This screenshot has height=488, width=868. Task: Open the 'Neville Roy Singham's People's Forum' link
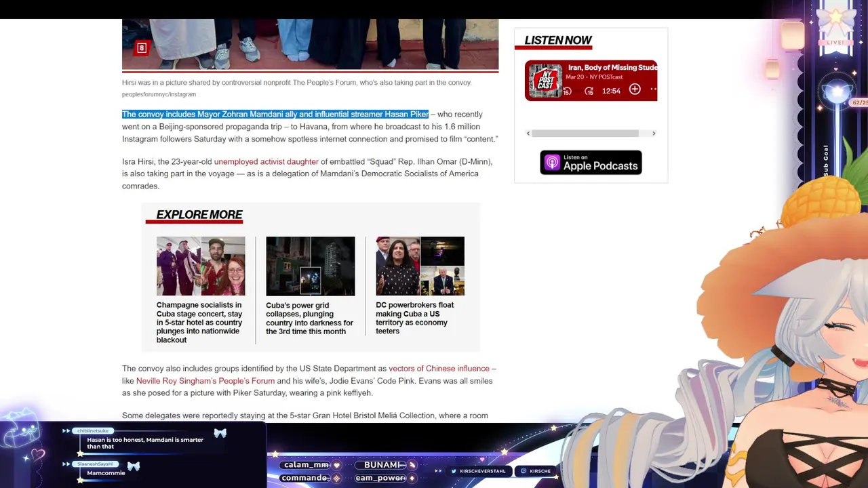coord(205,381)
